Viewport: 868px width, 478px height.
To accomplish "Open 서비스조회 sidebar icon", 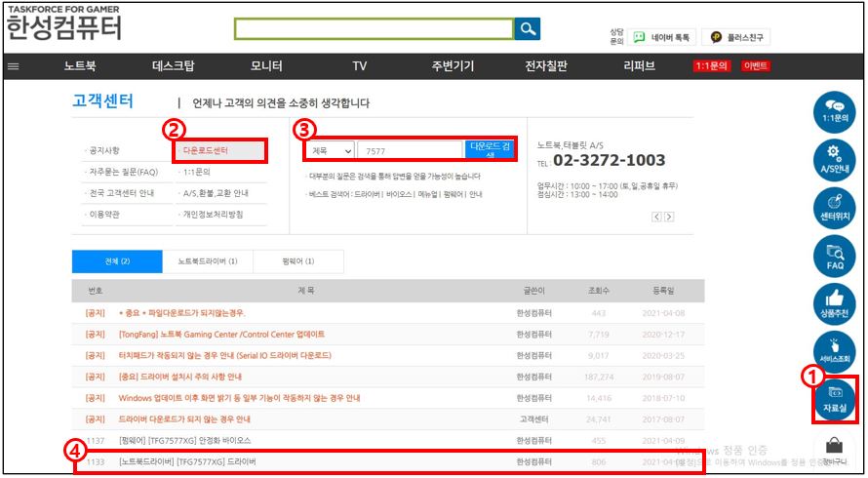I will (834, 351).
